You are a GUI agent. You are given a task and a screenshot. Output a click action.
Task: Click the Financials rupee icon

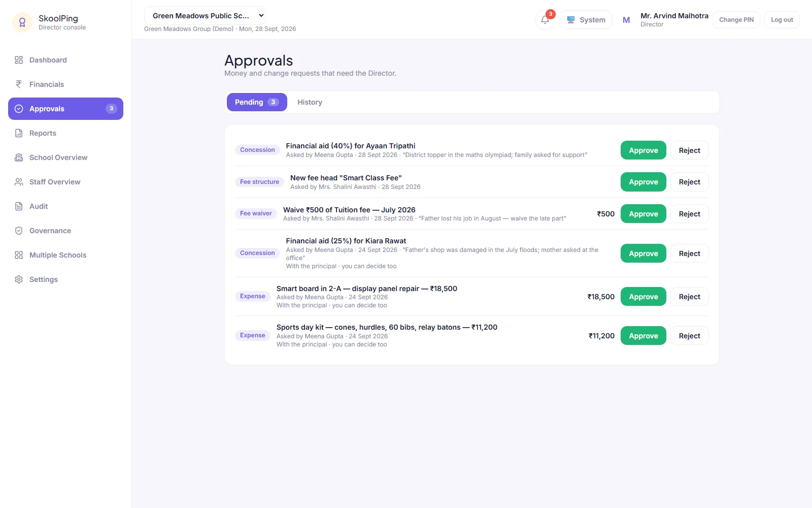(19, 84)
